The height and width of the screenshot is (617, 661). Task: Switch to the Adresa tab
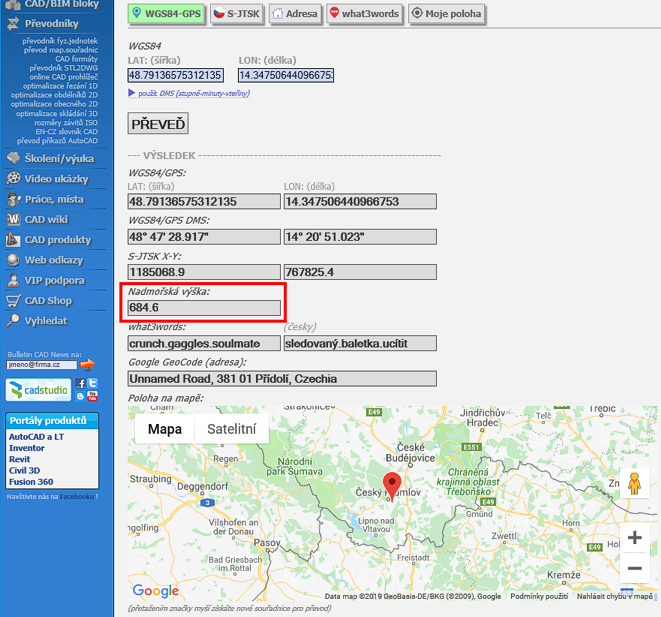point(295,14)
